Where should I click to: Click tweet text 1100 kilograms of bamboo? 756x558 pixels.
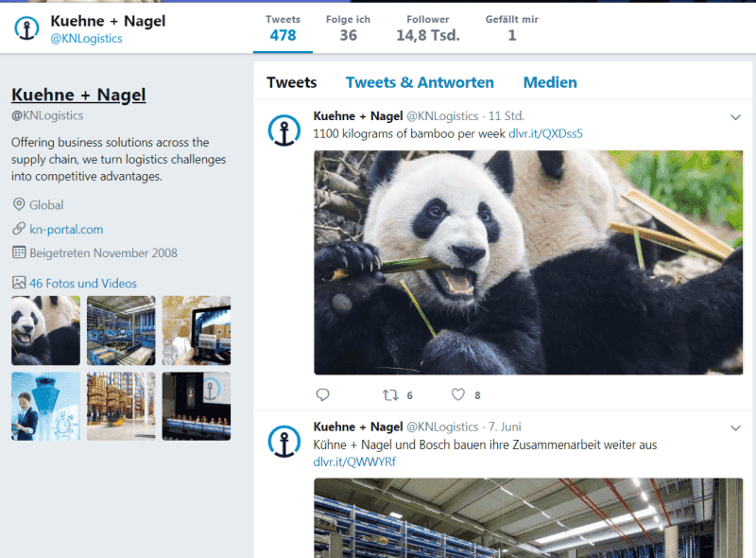point(409,133)
